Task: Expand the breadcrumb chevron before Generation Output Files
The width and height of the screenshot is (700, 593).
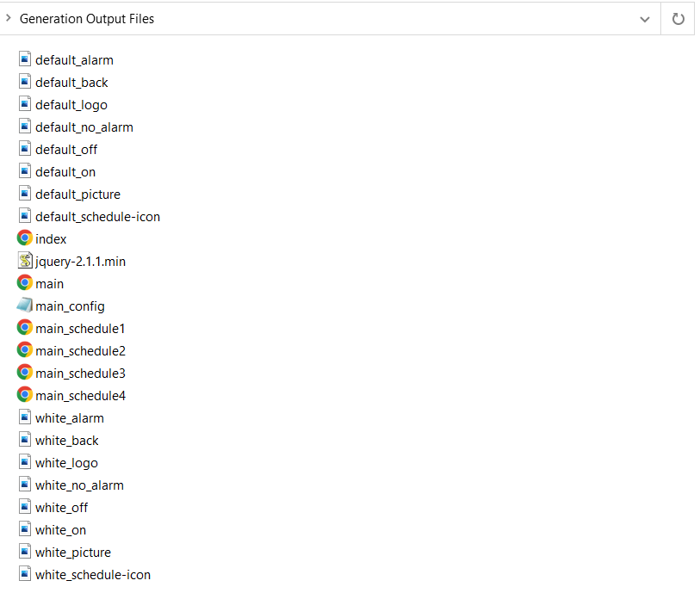Action: click(8, 18)
